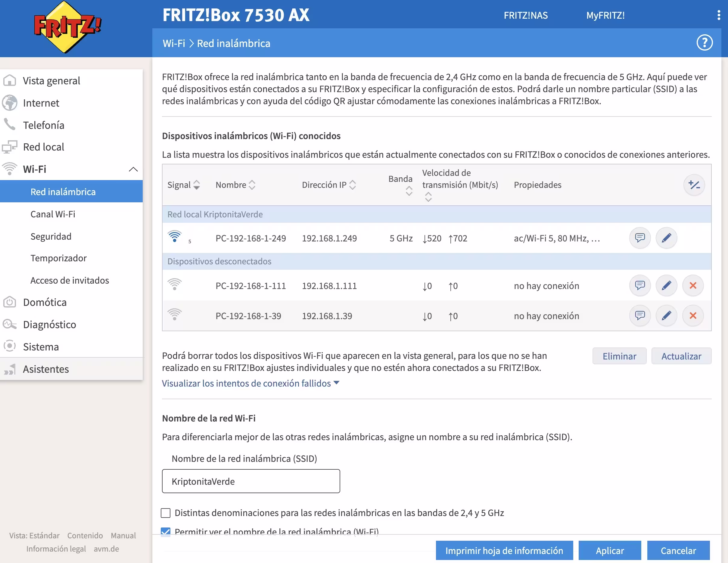Click Red local KriptonitaVerde group header
This screenshot has width=728, height=563.
point(437,214)
